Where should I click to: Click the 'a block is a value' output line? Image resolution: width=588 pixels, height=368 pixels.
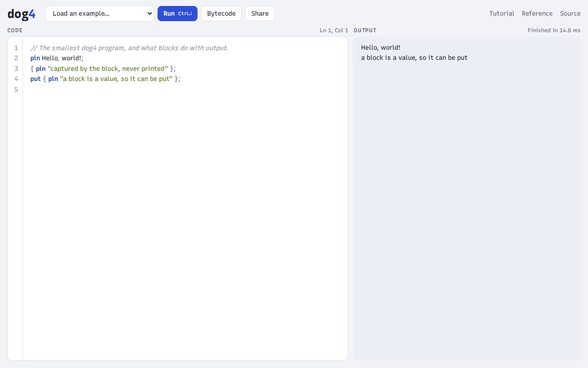click(x=414, y=57)
